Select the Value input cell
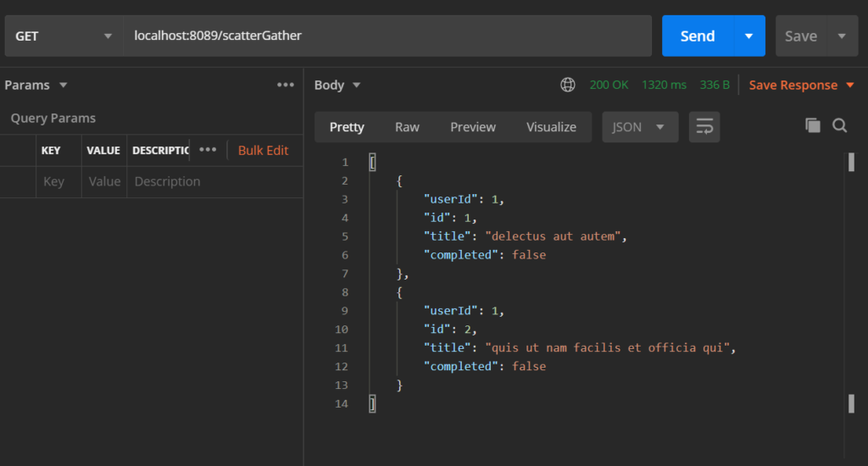This screenshot has width=868, height=466. (104, 181)
